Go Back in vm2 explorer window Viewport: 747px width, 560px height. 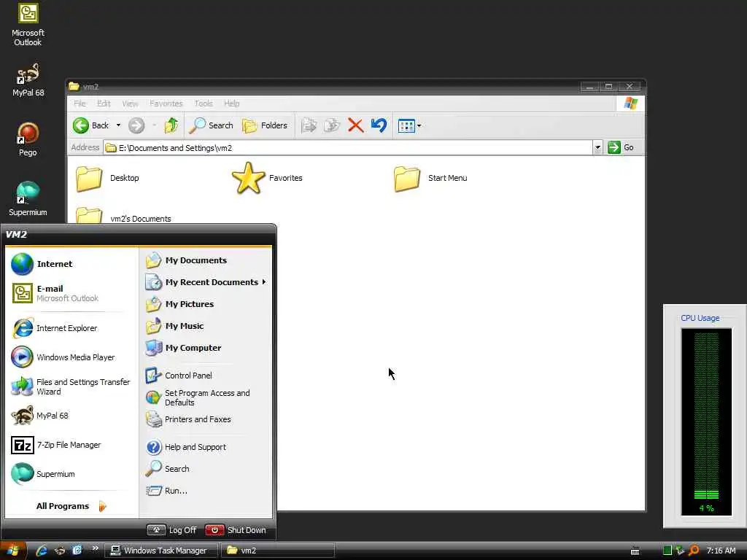91,125
